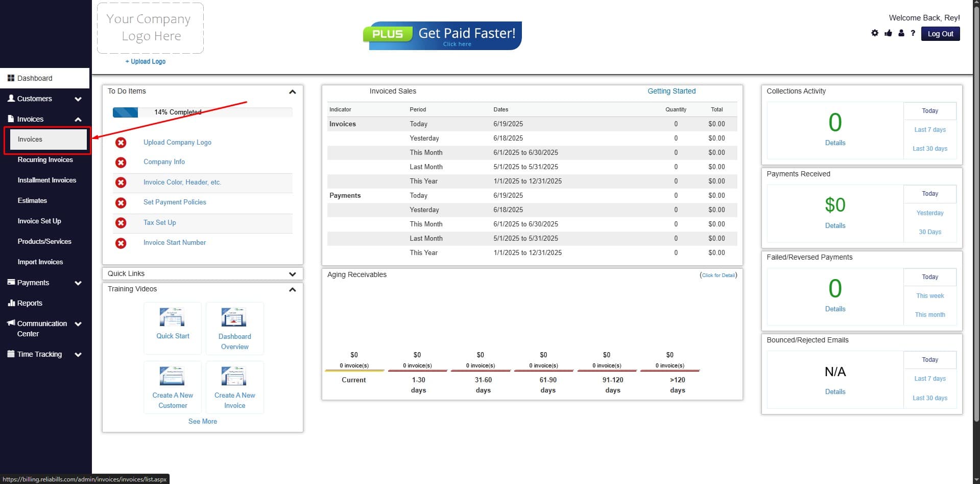Expand the Quick Links panel
This screenshot has width=980, height=484.
292,274
